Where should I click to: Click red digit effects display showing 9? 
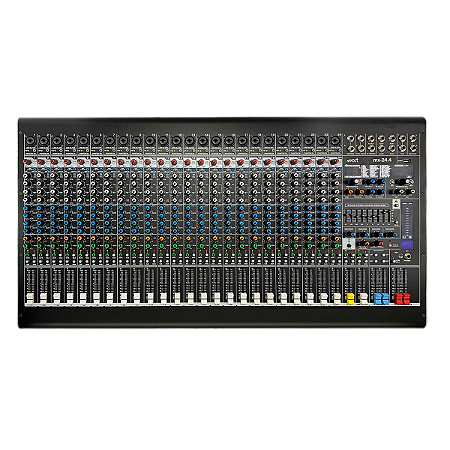(353, 171)
